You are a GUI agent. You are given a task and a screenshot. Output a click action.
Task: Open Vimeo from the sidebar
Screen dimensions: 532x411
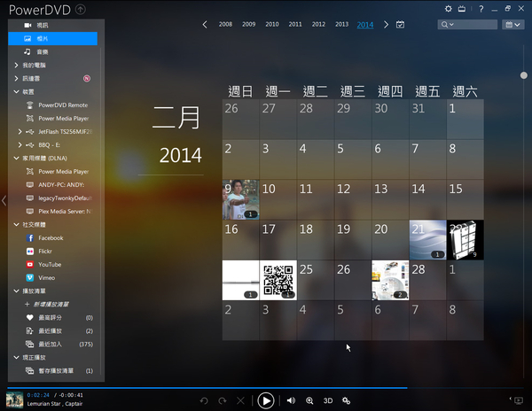pyautogui.click(x=46, y=278)
